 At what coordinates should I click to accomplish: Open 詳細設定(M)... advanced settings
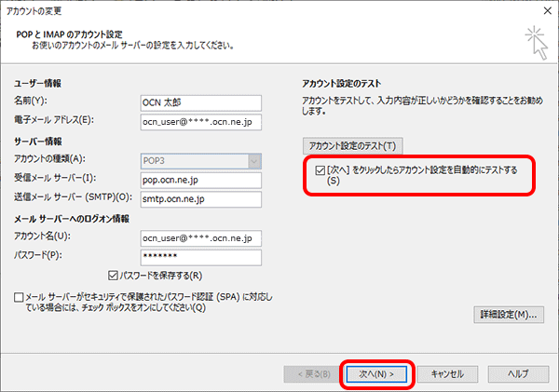click(x=509, y=315)
